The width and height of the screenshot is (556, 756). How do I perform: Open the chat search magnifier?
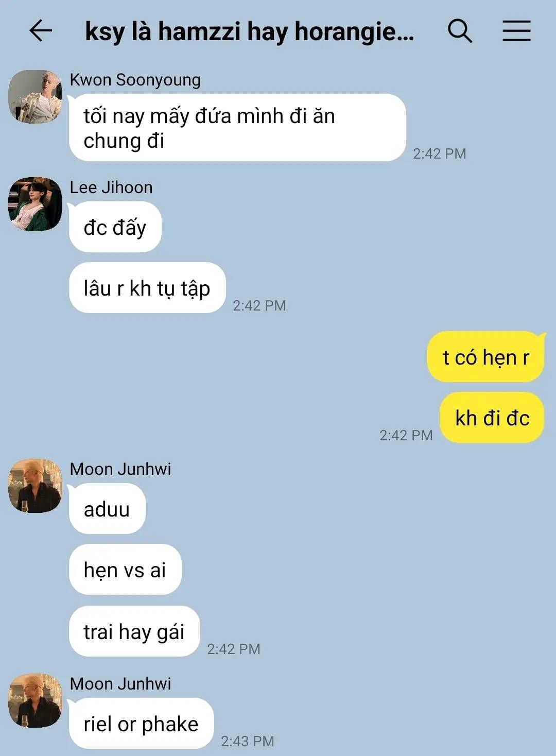460,31
